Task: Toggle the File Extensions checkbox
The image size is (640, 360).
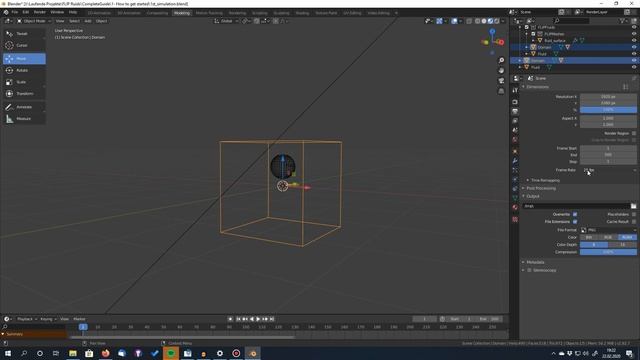Action: pos(575,222)
